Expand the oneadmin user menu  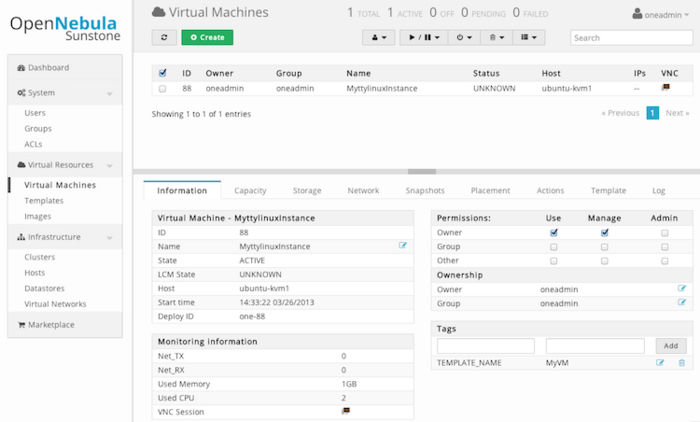661,14
